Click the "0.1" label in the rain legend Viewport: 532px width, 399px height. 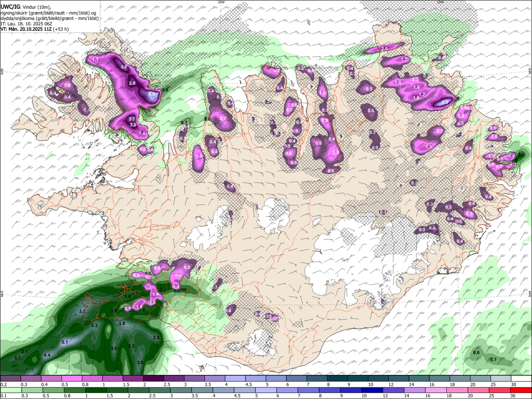pos(4,395)
